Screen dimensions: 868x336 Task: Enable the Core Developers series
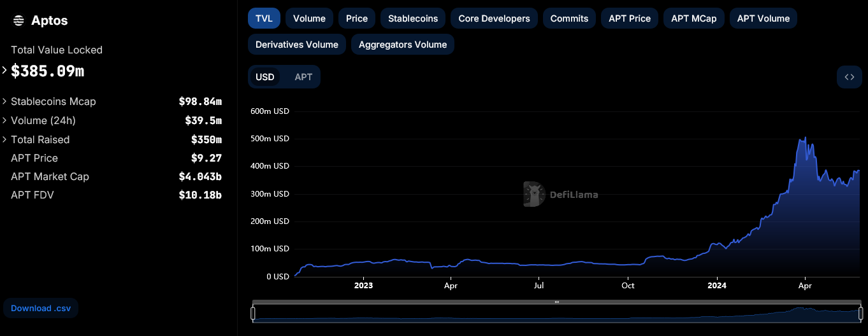494,18
